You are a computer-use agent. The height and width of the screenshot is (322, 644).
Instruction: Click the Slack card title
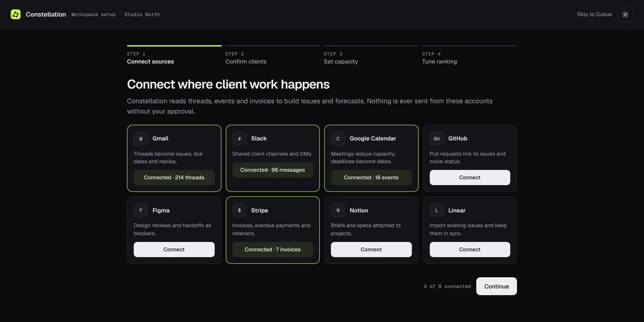click(259, 139)
